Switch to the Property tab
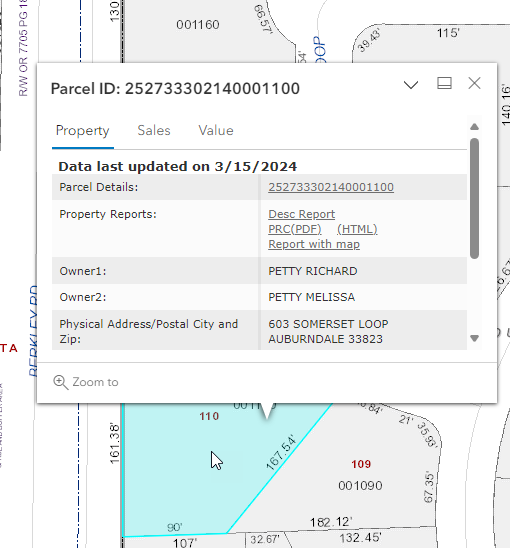510x548 pixels. (x=82, y=131)
